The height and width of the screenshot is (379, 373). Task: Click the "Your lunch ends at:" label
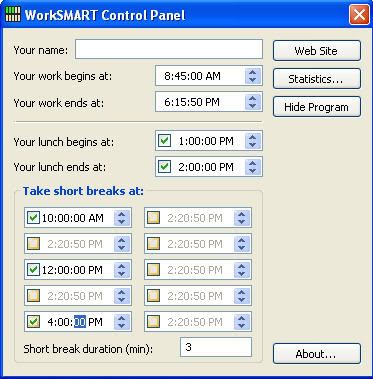point(60,167)
